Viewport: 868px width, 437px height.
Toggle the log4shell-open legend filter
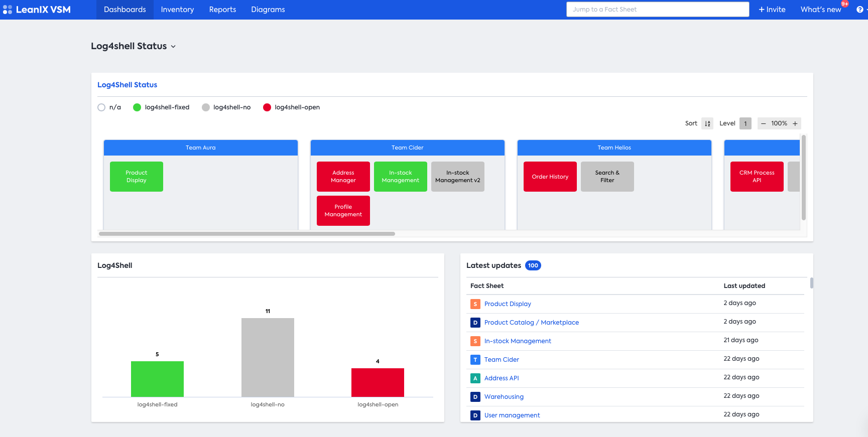[292, 107]
